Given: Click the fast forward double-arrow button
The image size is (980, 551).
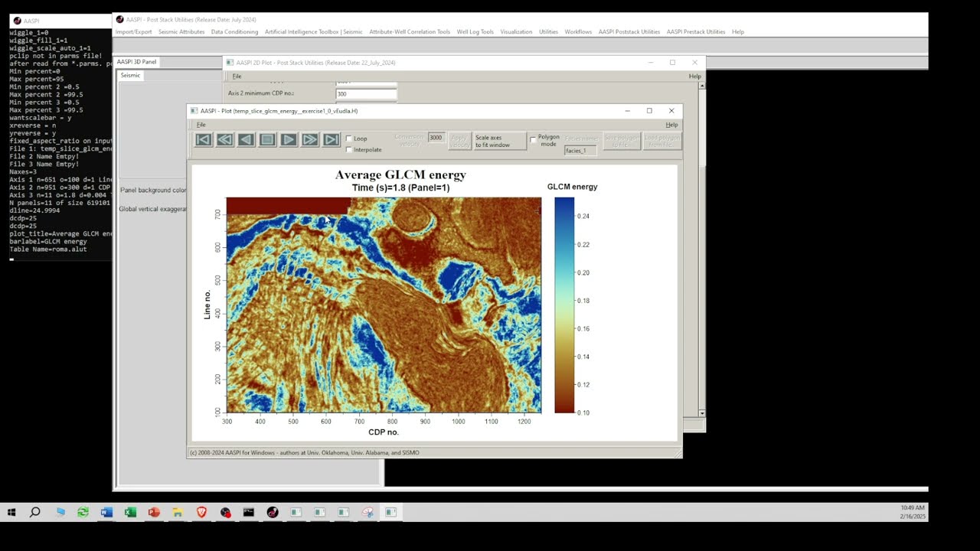Looking at the screenshot, I should click(310, 139).
